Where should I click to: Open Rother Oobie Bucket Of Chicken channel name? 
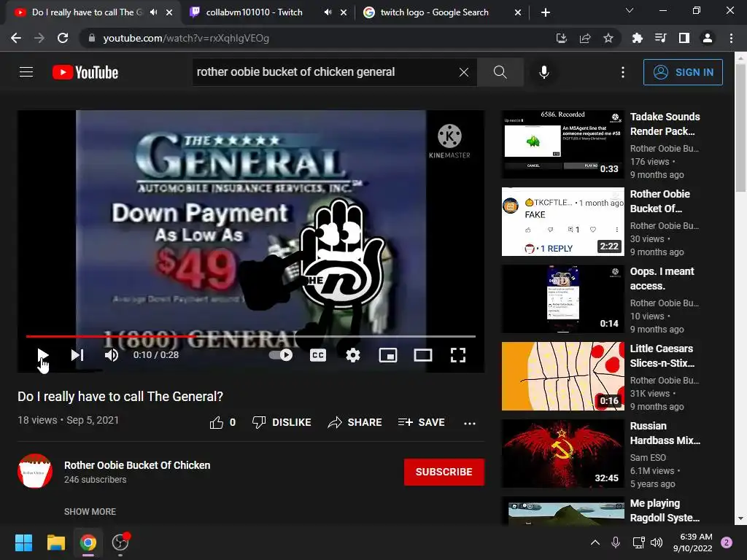point(137,465)
